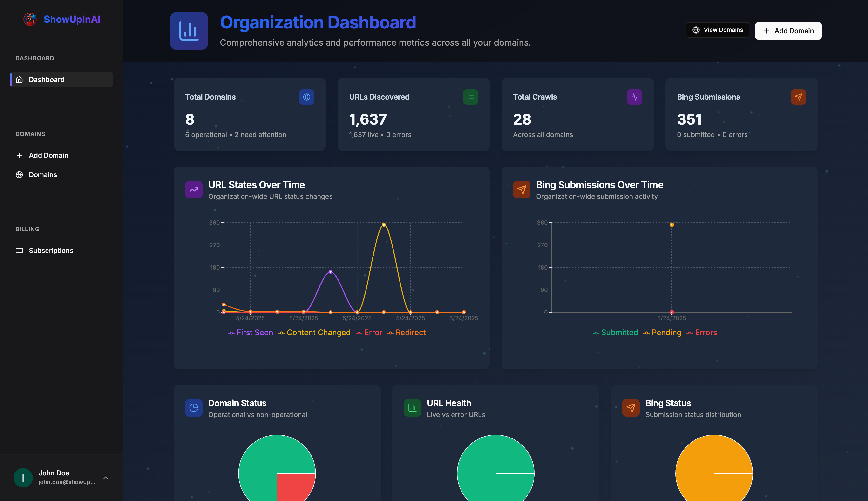Click the purple pulse icon on Total Crawls
The height and width of the screenshot is (501, 868).
(634, 97)
